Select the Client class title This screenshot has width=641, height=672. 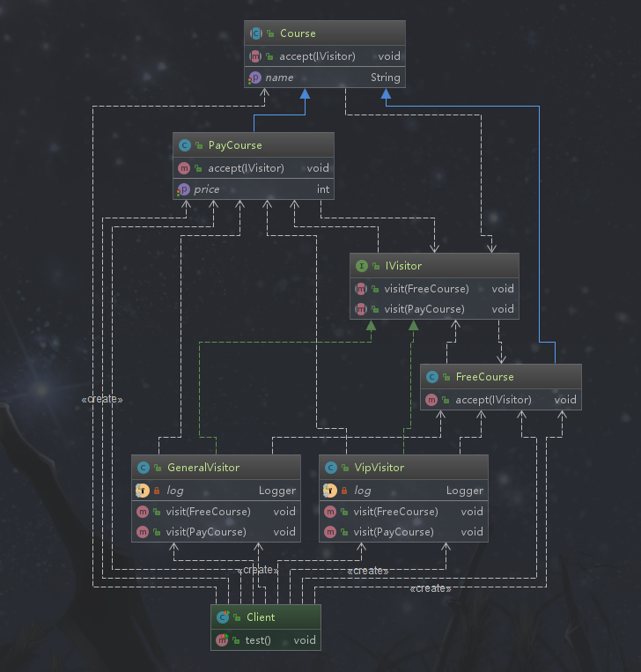coord(261,617)
